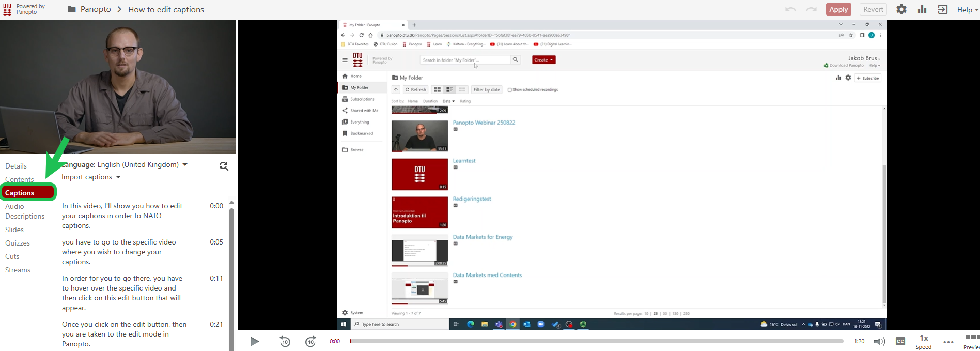The width and height of the screenshot is (980, 351).
Task: Click 'Learntest' title in the recording
Action: tap(464, 161)
